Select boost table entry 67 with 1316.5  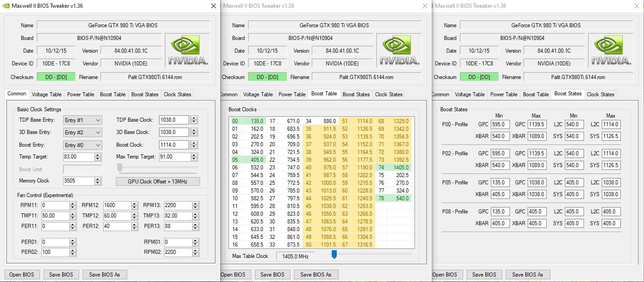click(356, 245)
